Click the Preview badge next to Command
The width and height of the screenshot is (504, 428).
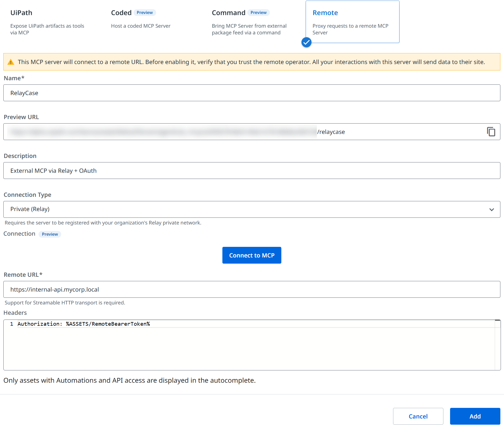[x=258, y=13]
